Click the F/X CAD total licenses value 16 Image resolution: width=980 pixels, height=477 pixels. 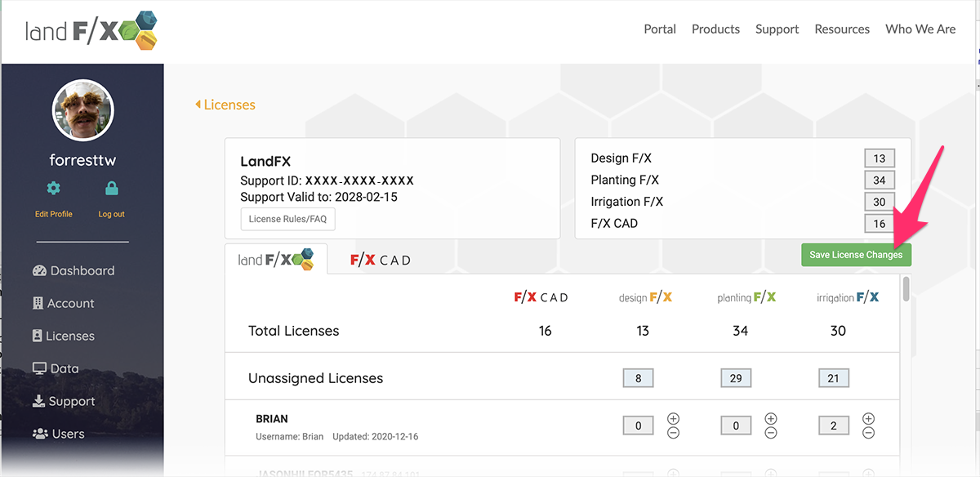tap(546, 331)
